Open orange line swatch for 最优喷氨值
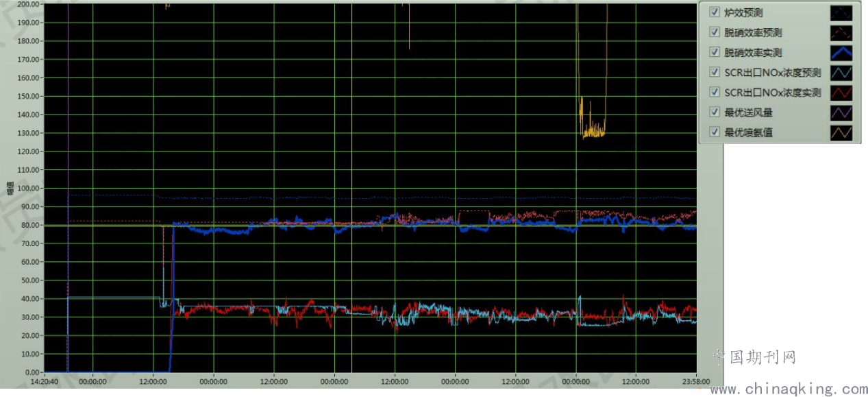The width and height of the screenshot is (868, 397). click(841, 132)
